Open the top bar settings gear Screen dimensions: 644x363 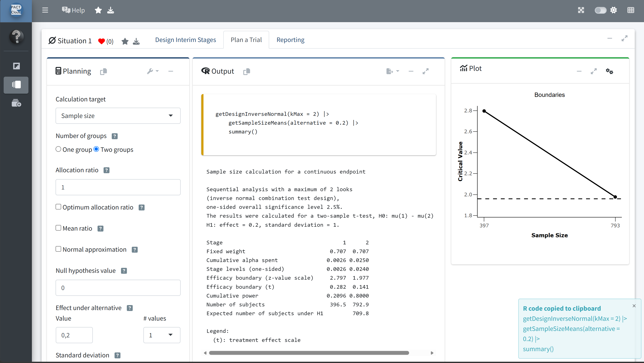613,10
